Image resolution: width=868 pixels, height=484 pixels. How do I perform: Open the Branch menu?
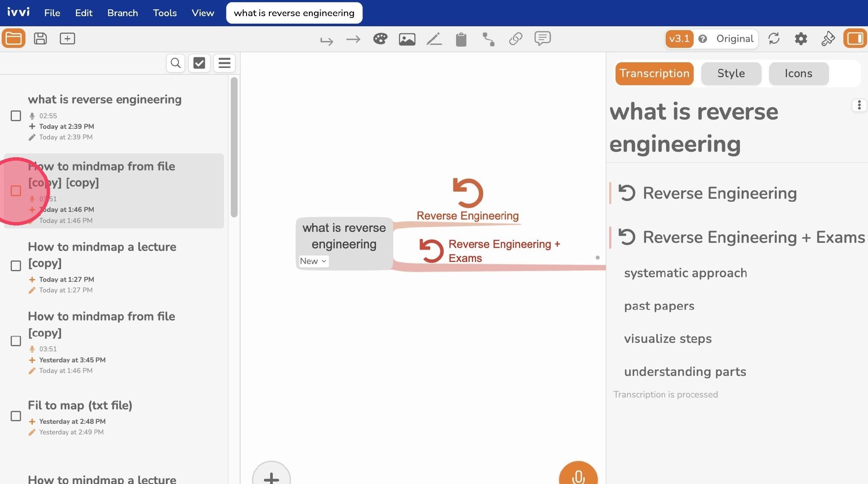pyautogui.click(x=123, y=13)
